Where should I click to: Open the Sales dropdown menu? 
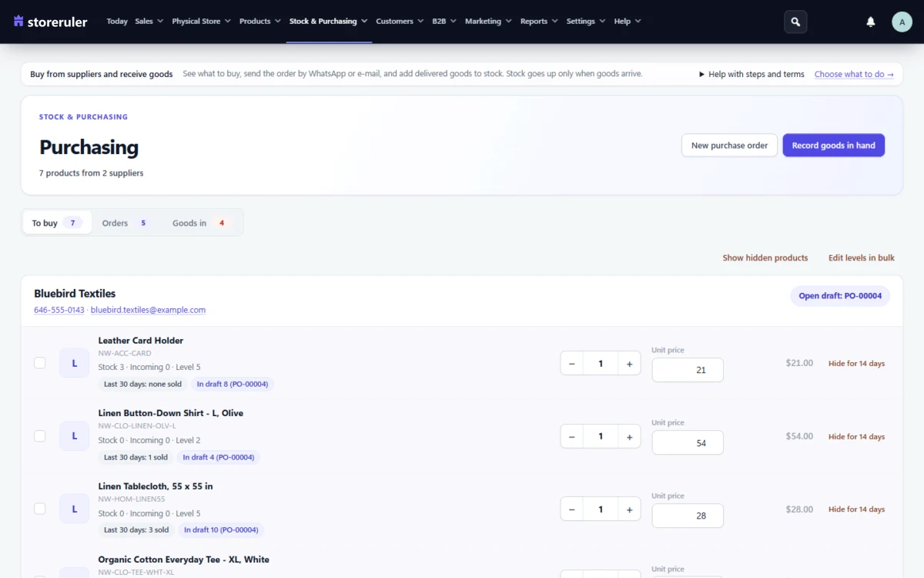149,22
